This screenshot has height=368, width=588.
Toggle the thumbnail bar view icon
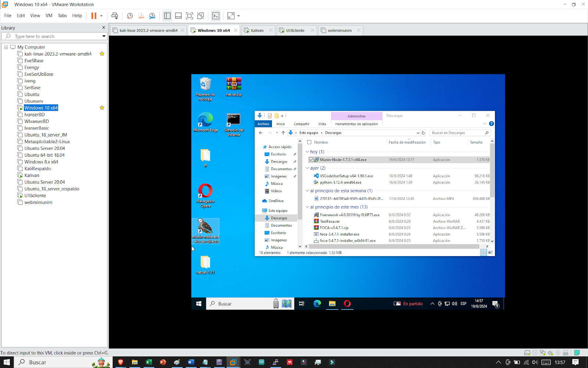(178, 16)
